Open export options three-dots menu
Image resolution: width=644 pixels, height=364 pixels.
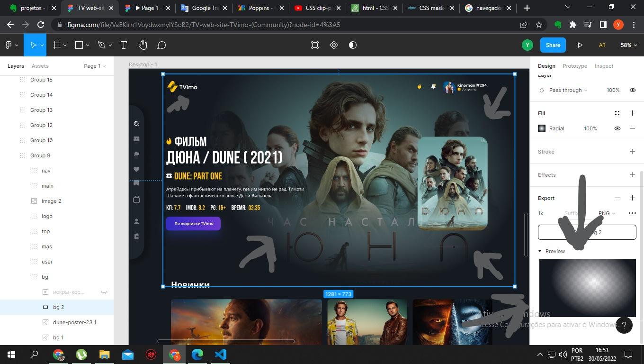(632, 213)
